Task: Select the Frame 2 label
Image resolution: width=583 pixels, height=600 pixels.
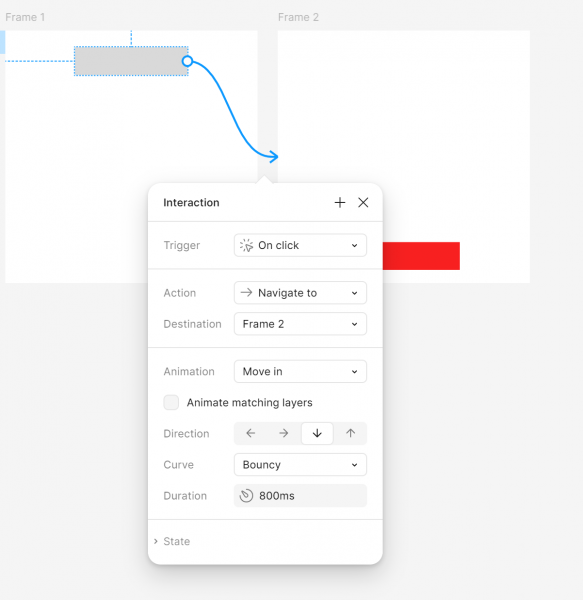Action: [298, 17]
